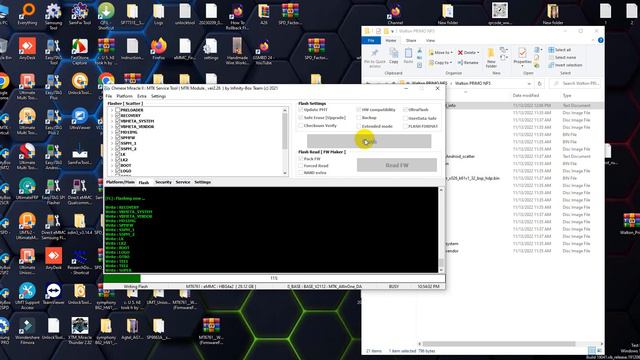Switch to the Platform/Main tab
The width and height of the screenshot is (640, 360).
tap(120, 182)
